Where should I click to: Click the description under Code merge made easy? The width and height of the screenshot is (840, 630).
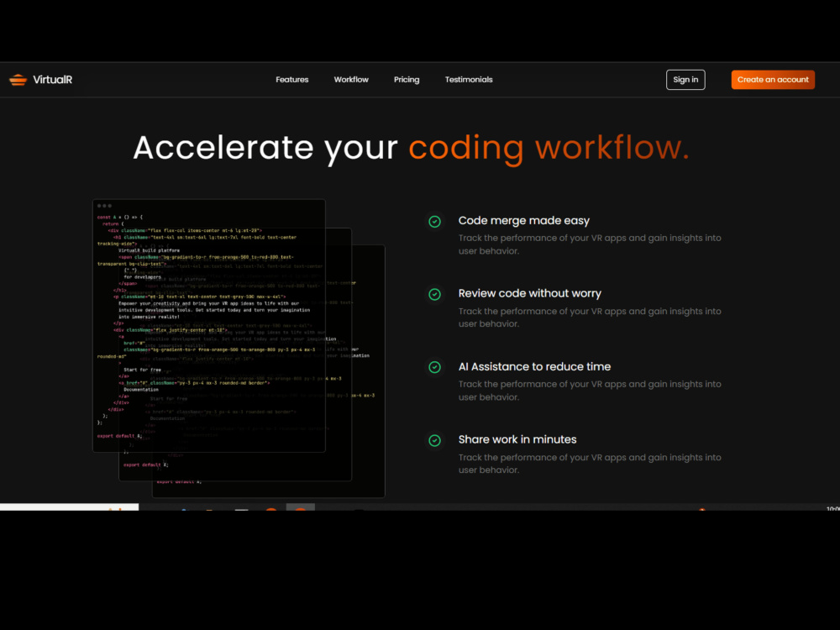(590, 244)
